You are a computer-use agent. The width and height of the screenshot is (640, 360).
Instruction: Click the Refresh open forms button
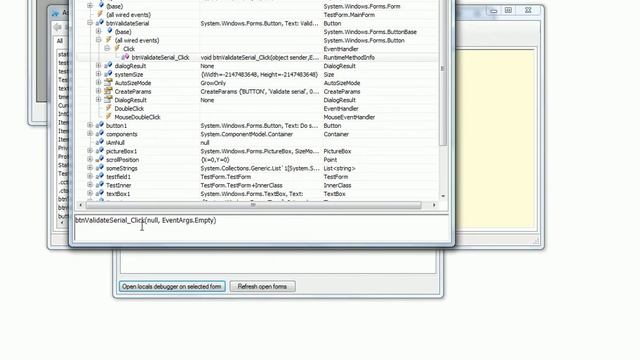(262, 287)
